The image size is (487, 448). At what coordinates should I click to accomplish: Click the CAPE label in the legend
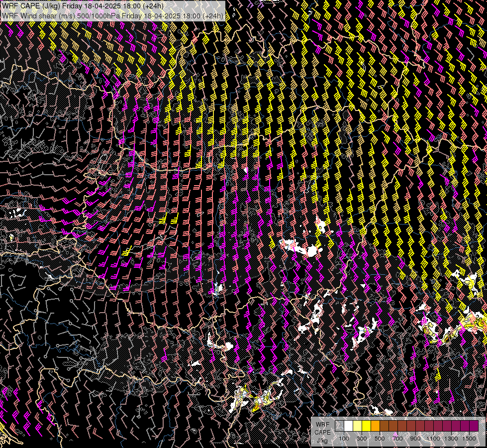323,433
